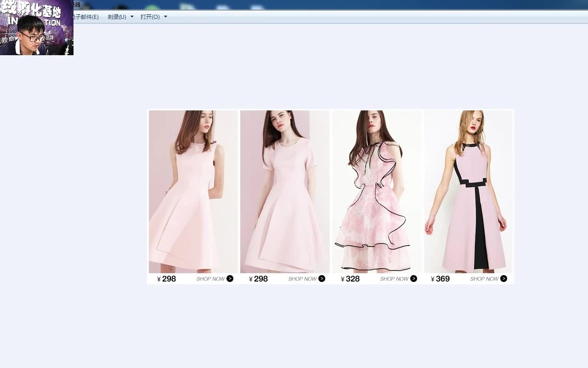588x368 pixels.
Task: Click the ¥328 price label
Action: 350,279
